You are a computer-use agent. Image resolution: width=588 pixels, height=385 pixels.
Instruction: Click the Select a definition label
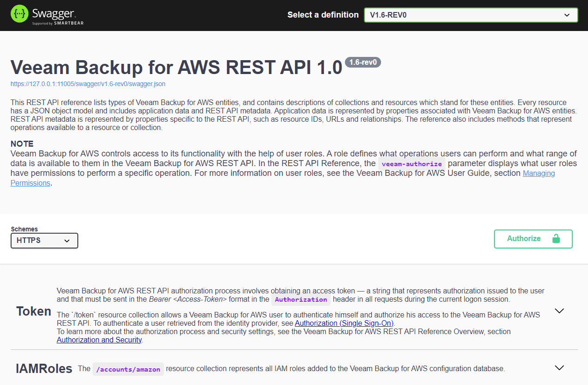pyautogui.click(x=323, y=15)
